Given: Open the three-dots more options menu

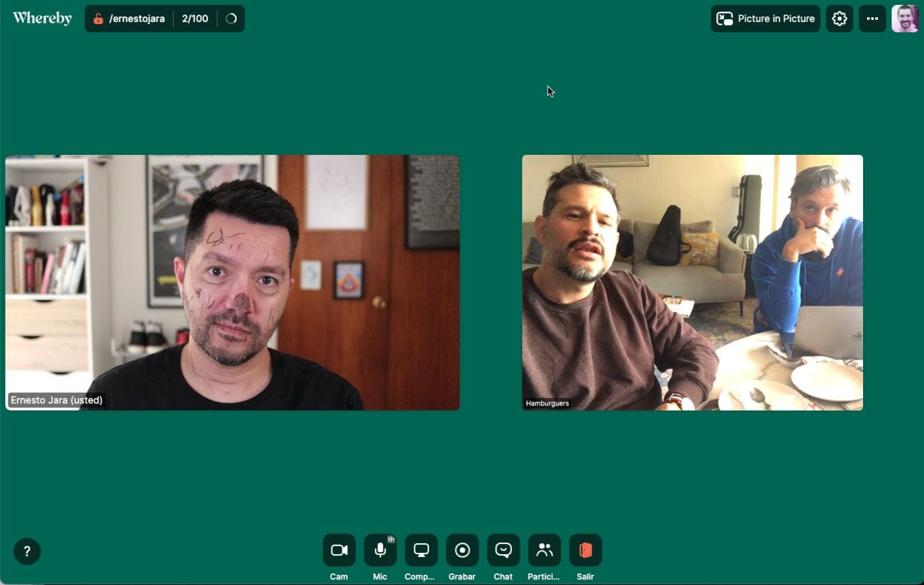Looking at the screenshot, I should click(872, 18).
